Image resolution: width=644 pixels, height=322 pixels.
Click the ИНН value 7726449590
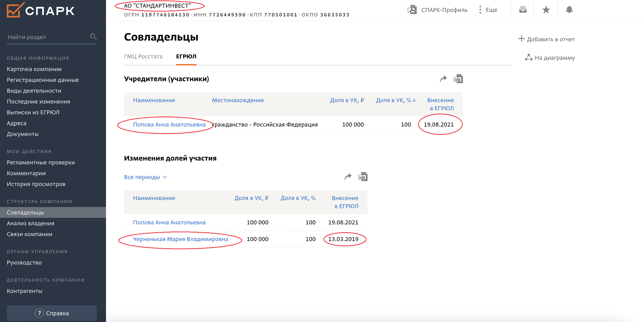(227, 15)
